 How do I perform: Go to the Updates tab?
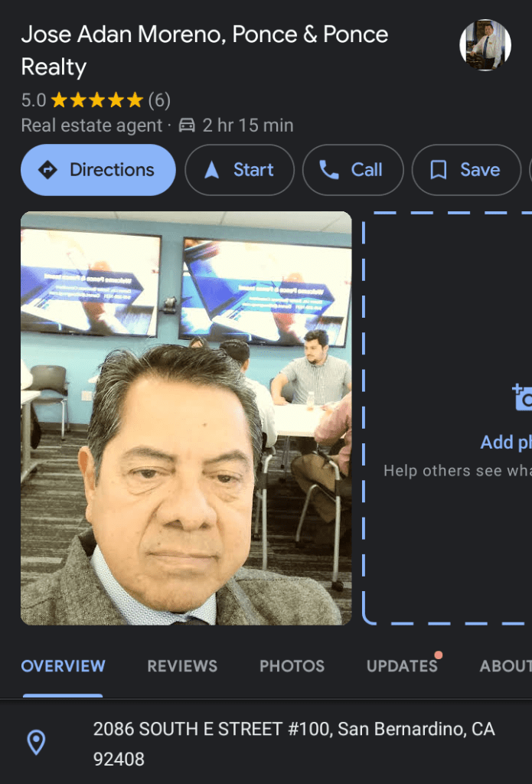[402, 666]
